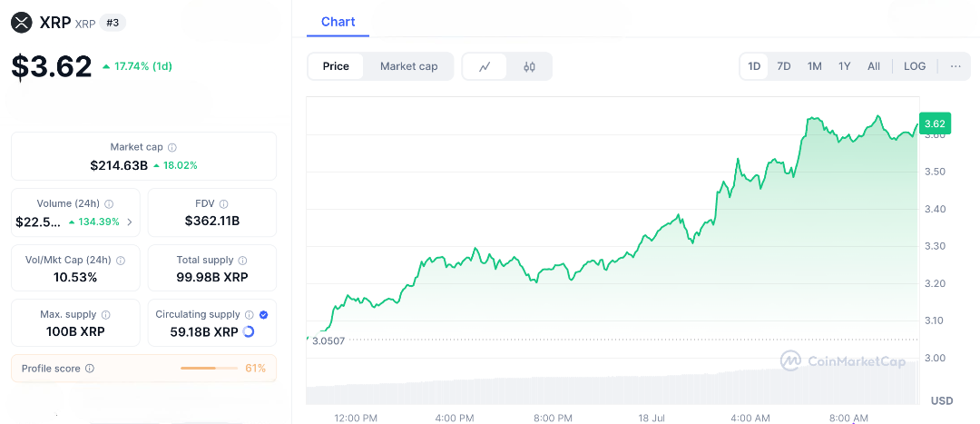The image size is (980, 424).
Task: Click the circulating supply verified badge
Action: pyautogui.click(x=263, y=314)
